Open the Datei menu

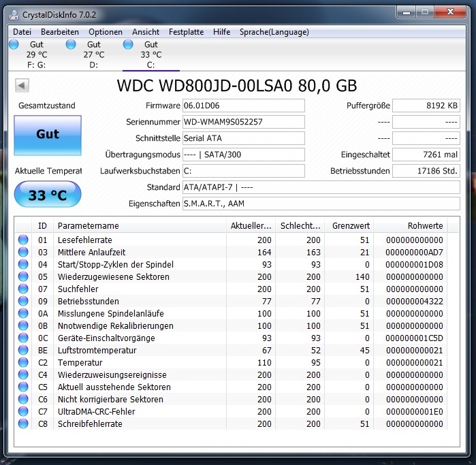click(22, 32)
